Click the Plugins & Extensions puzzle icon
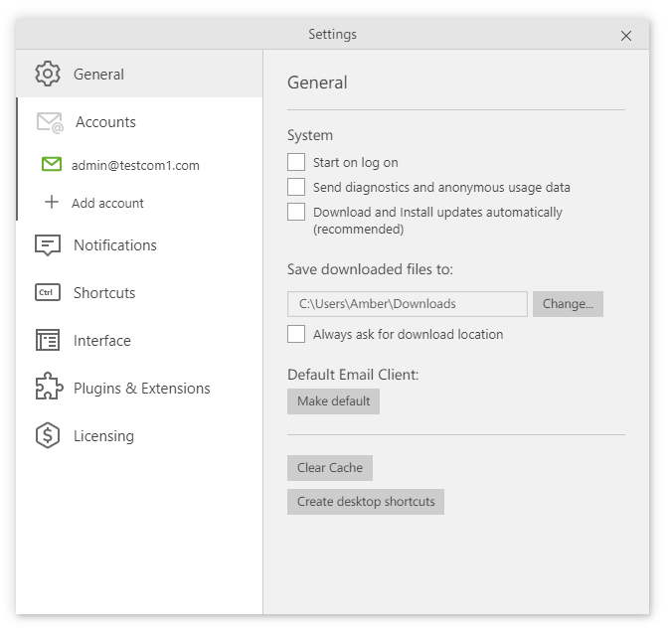Viewport: 672px width, 635px height. pyautogui.click(x=48, y=389)
